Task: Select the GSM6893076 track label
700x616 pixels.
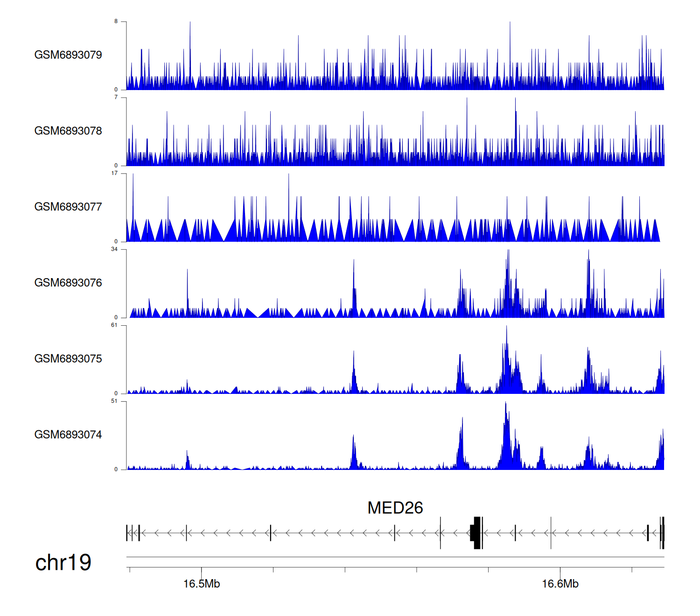Action: (x=68, y=283)
